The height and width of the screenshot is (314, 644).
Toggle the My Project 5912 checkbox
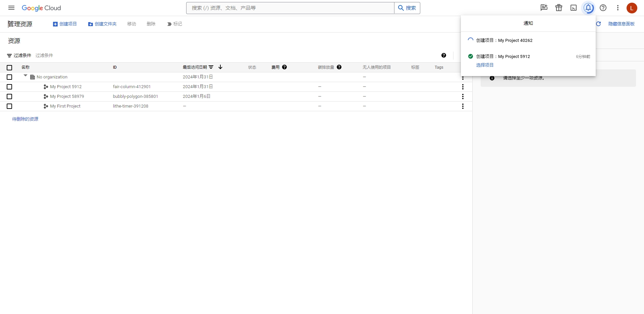tap(9, 87)
